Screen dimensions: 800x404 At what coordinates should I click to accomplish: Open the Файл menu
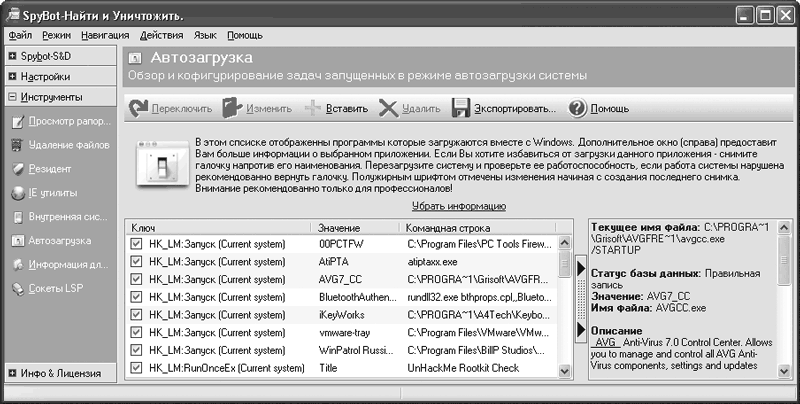point(20,35)
